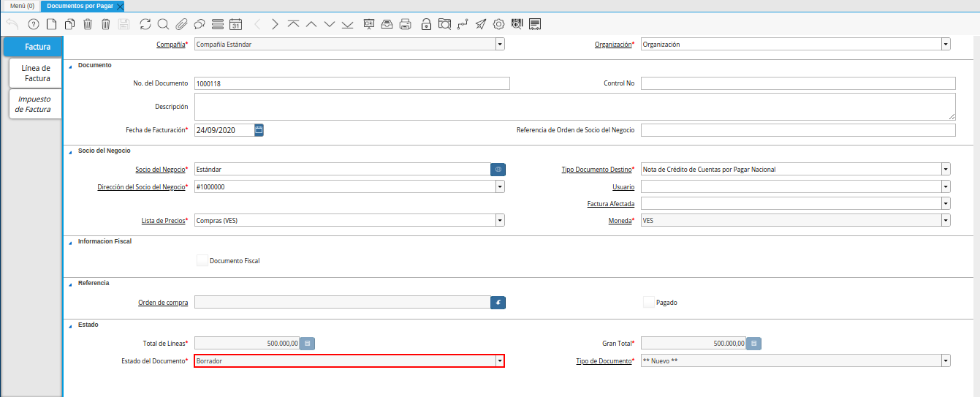Viewport: 980px width, 397px height.
Task: Enable the Documento Fiscal checkbox
Action: coord(202,260)
